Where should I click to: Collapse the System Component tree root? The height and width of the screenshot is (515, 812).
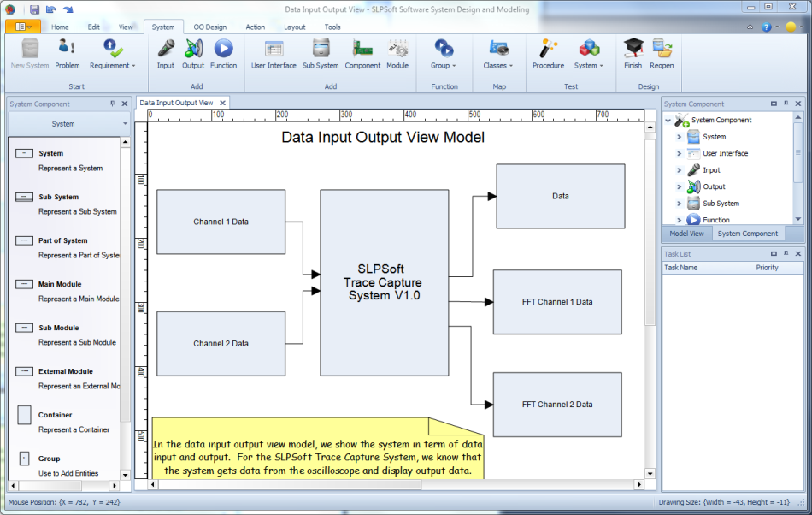coord(668,121)
